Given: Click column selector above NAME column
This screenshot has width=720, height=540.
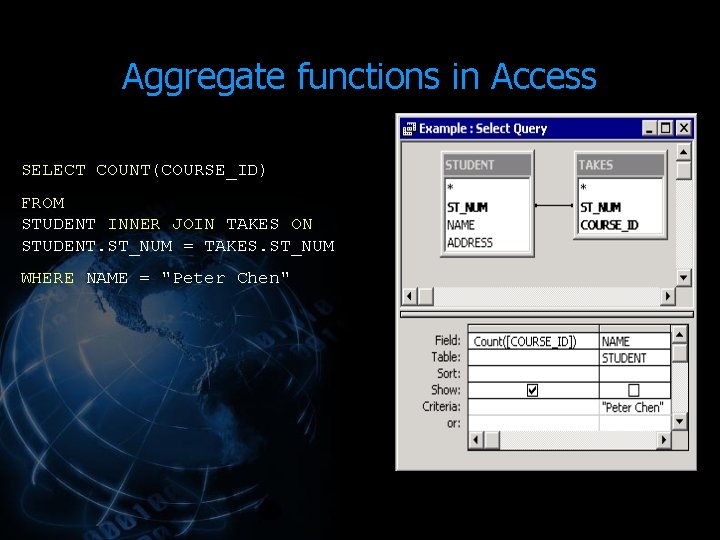Looking at the screenshot, I should (x=635, y=329).
